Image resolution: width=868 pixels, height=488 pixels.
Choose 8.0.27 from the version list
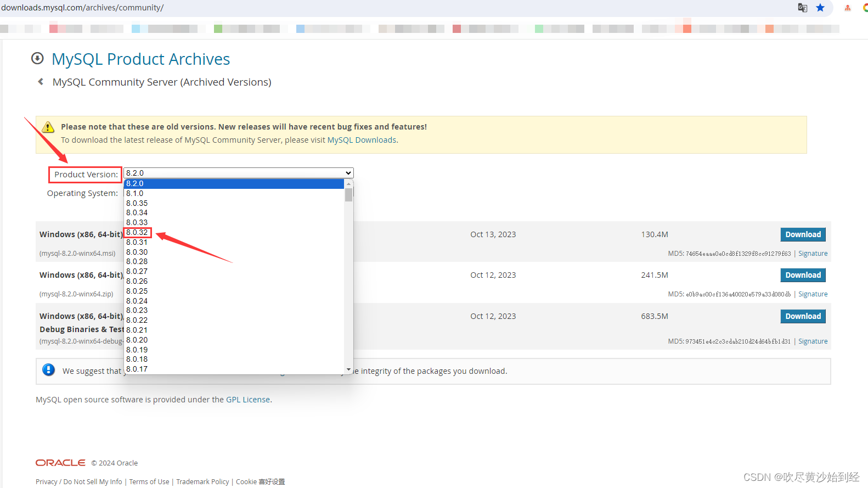pyautogui.click(x=234, y=271)
